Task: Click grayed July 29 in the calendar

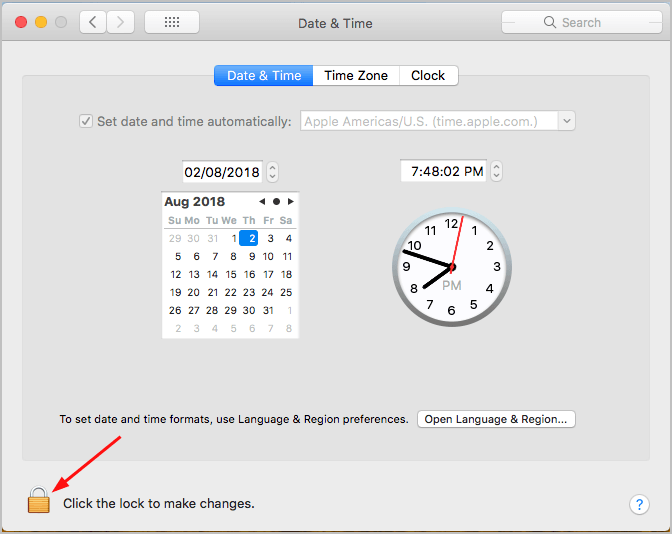Action: (175, 238)
